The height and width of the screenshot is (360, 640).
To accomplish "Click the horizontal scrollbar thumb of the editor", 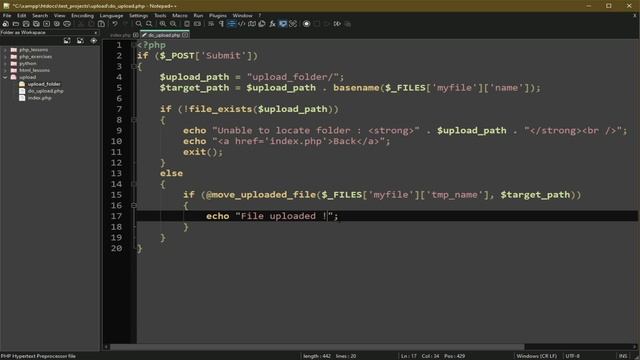I will click(x=317, y=347).
